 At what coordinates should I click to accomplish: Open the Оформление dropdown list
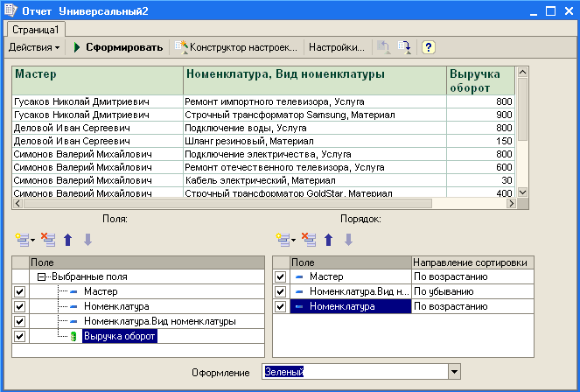[453, 372]
